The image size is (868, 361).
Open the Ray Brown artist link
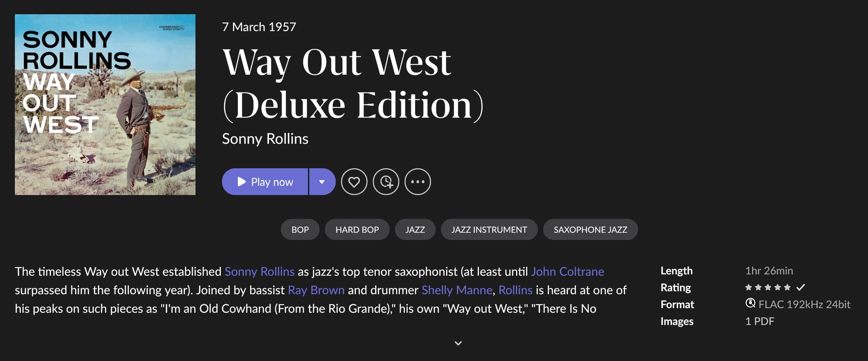316,290
